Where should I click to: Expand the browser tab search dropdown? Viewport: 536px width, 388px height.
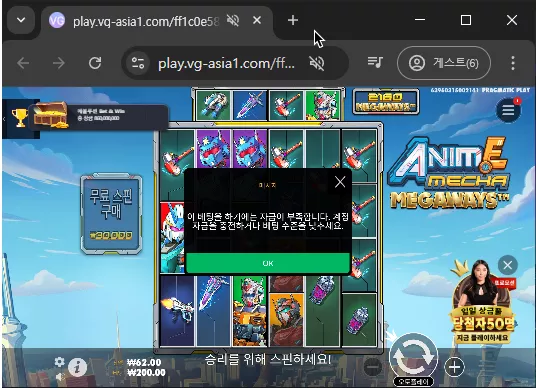click(21, 20)
